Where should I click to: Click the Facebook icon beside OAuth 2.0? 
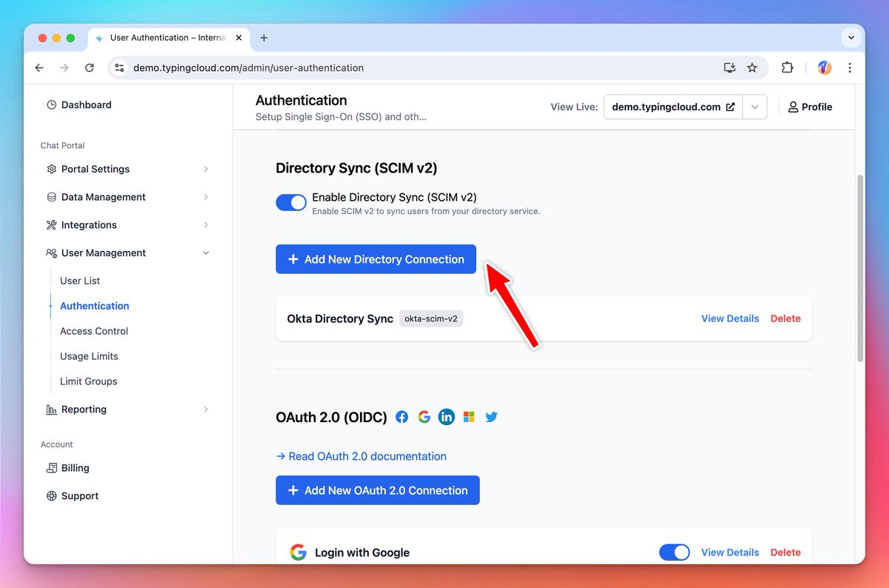click(x=402, y=417)
